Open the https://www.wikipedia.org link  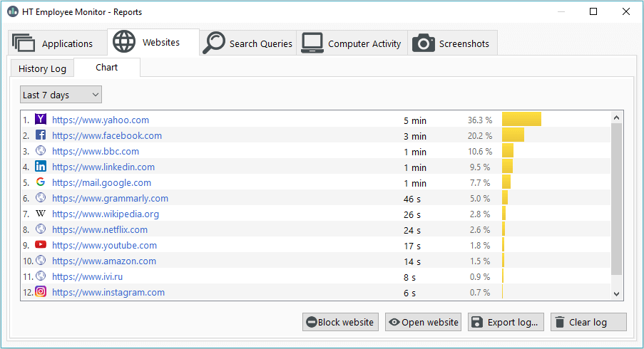106,214
